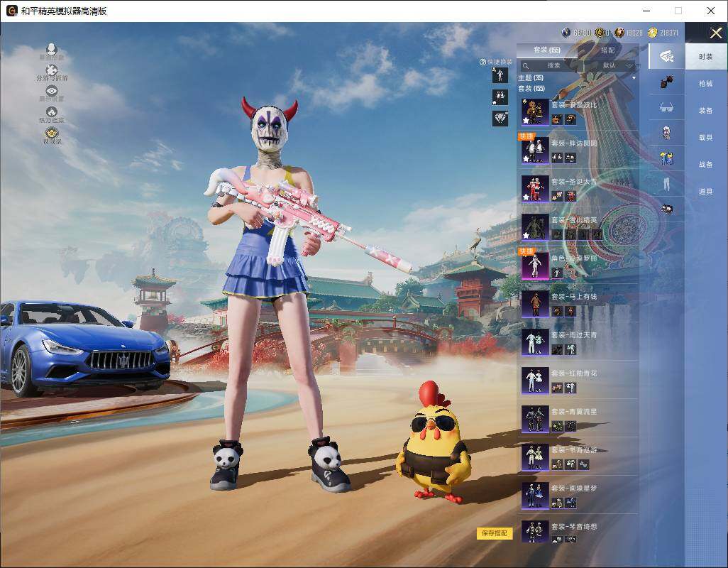Viewport: 728px width, 568px height.
Task: Expand the 主题 (35) section
Action: pos(531,78)
